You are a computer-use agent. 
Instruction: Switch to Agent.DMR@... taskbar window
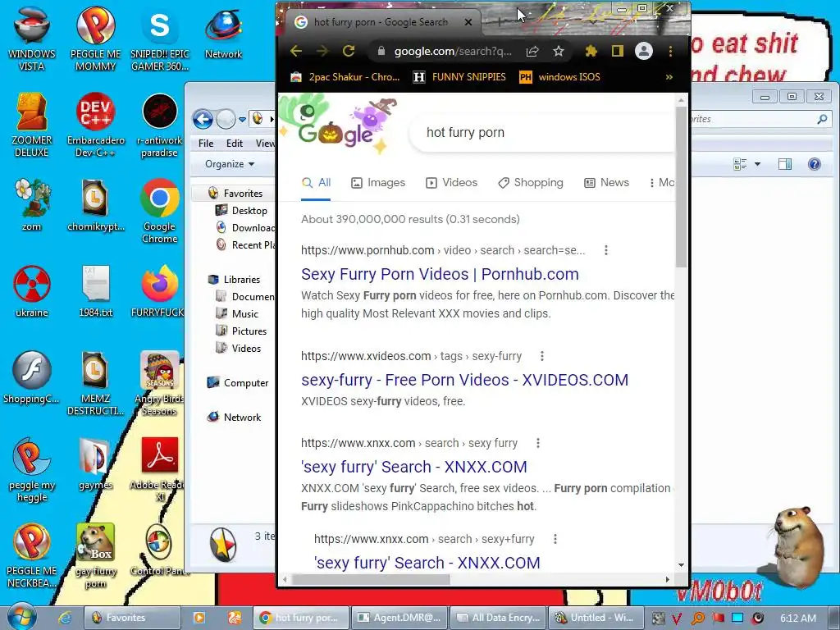click(x=399, y=618)
